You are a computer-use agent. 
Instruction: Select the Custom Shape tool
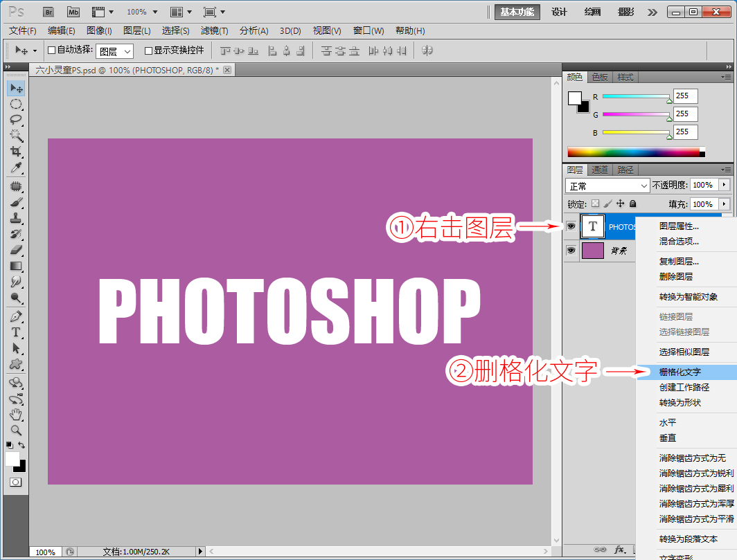pyautogui.click(x=16, y=364)
